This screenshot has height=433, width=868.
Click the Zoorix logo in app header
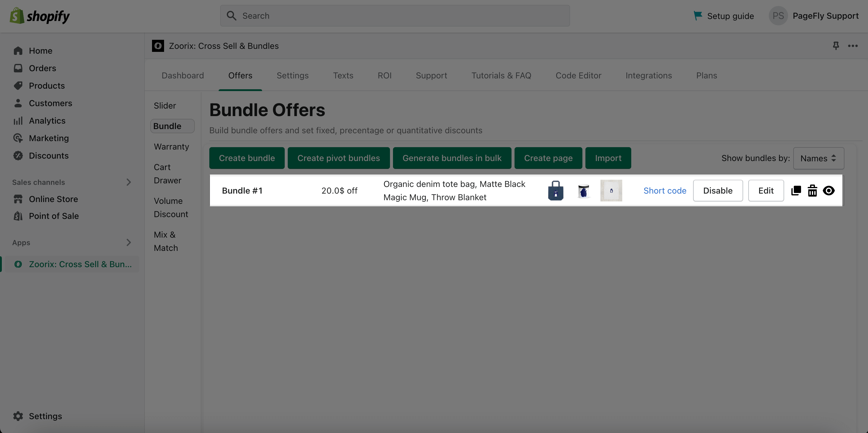coord(158,46)
